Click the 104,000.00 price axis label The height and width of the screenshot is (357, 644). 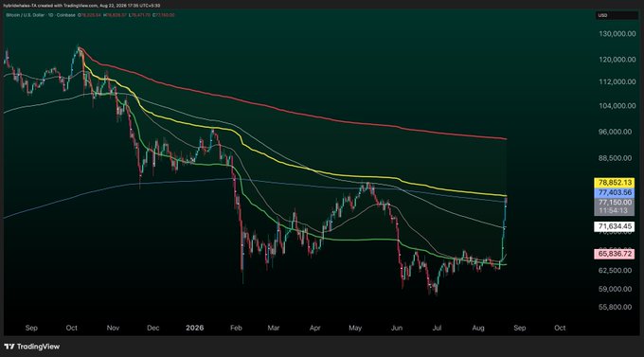click(617, 106)
